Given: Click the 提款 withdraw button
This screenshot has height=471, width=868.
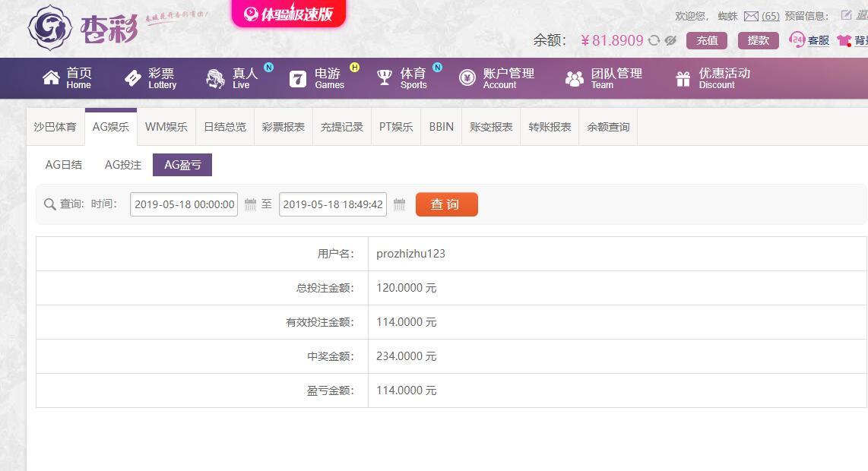Looking at the screenshot, I should (759, 40).
